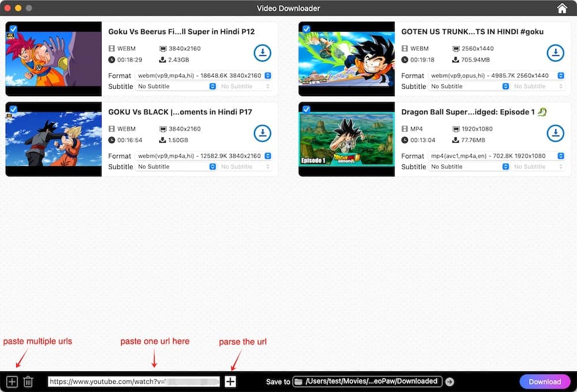This screenshot has width=577, height=392.
Task: Click the trash icon to clear the list
Action: [28, 381]
